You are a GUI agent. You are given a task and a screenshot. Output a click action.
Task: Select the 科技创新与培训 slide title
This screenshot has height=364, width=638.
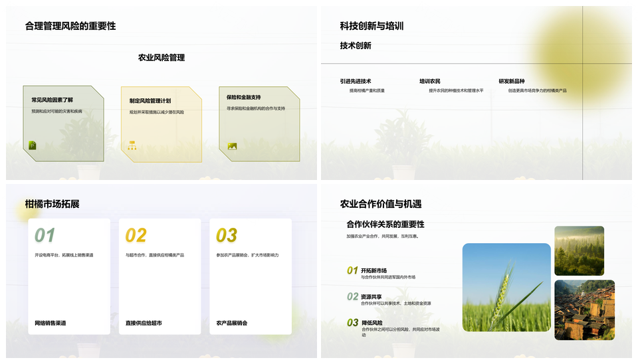(372, 26)
